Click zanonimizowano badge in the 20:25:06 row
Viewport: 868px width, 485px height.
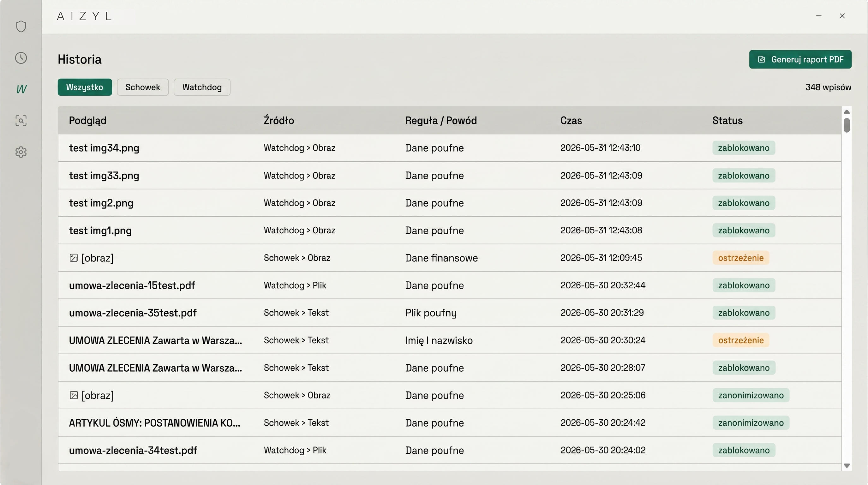[751, 395]
